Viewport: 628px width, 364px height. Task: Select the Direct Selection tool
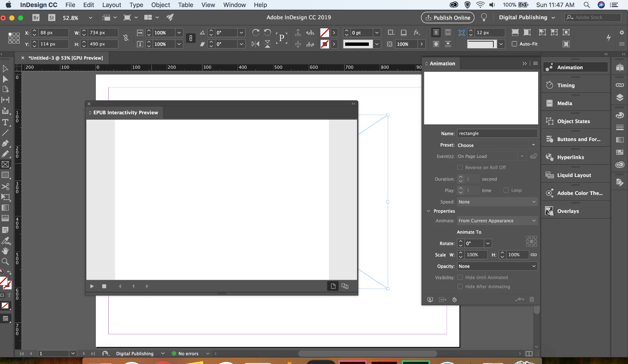pos(5,79)
